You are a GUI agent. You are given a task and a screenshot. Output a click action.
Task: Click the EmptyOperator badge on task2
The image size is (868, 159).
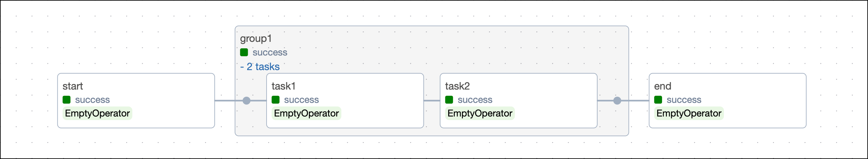pyautogui.click(x=479, y=114)
